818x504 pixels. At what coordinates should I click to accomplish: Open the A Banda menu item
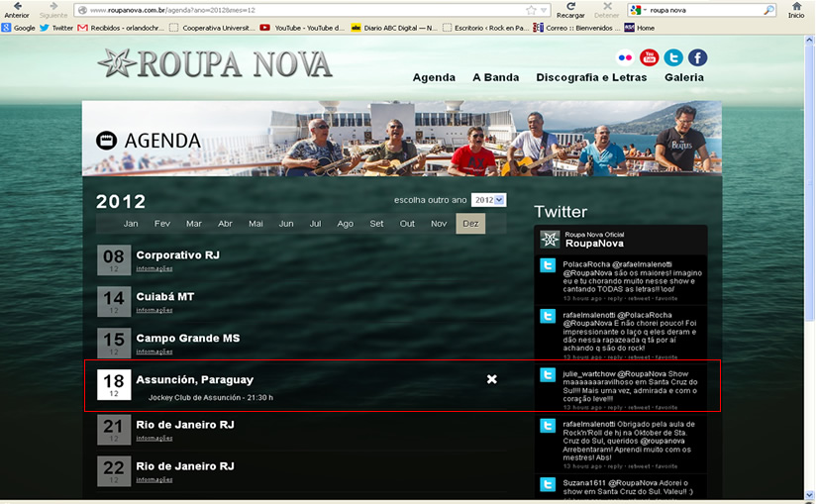point(495,77)
